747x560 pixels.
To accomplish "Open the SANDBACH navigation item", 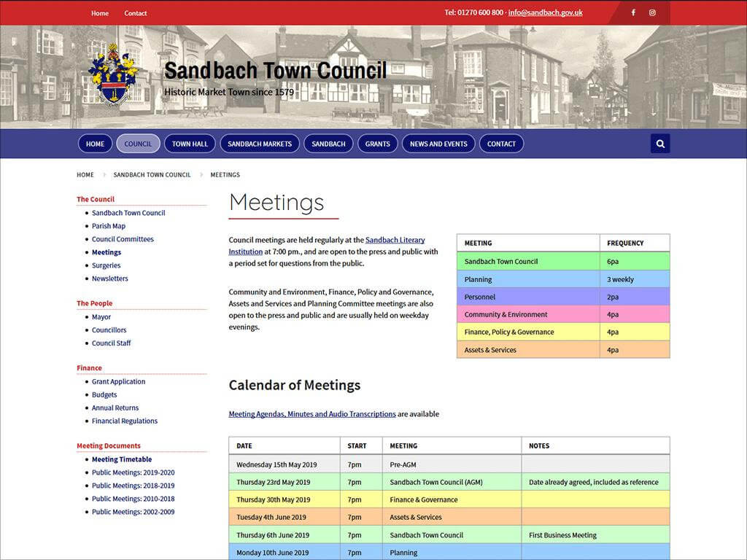I will pyautogui.click(x=329, y=144).
